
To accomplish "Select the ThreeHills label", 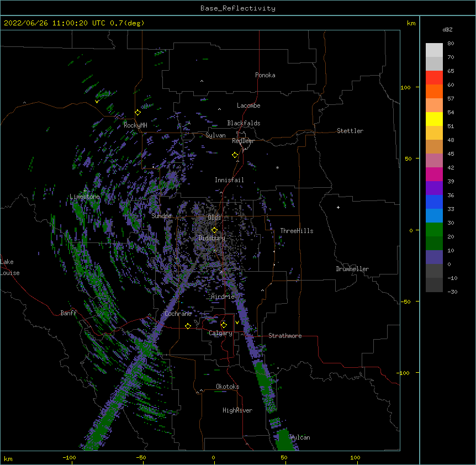I will [297, 231].
